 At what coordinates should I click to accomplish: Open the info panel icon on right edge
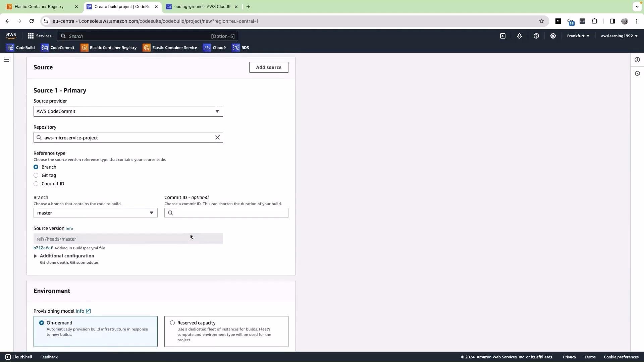pyautogui.click(x=637, y=60)
